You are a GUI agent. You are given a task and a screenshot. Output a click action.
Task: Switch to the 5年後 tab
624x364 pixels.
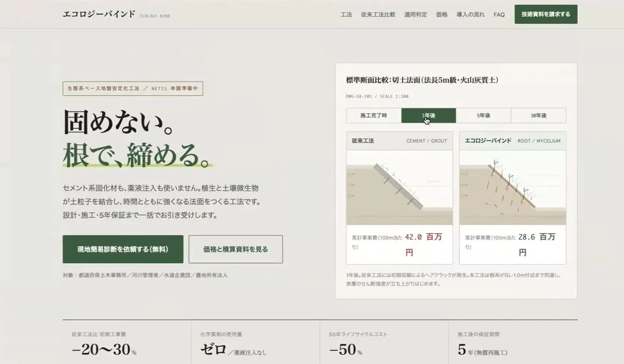tap(483, 115)
